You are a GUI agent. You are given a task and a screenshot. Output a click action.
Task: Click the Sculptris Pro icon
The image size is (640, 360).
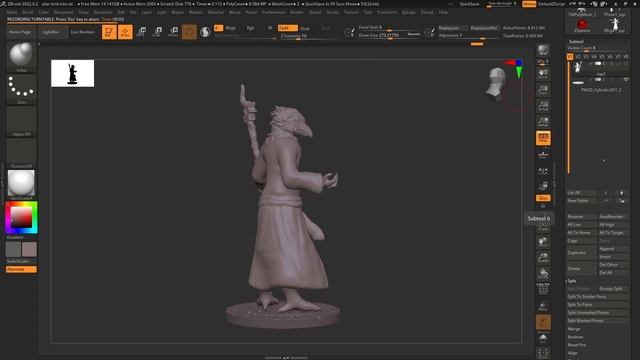click(x=205, y=32)
